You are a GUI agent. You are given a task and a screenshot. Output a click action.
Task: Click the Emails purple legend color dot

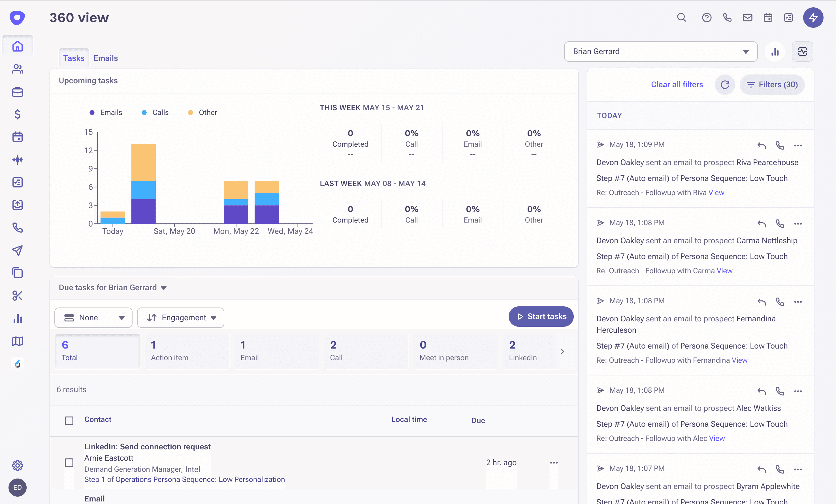coord(92,112)
